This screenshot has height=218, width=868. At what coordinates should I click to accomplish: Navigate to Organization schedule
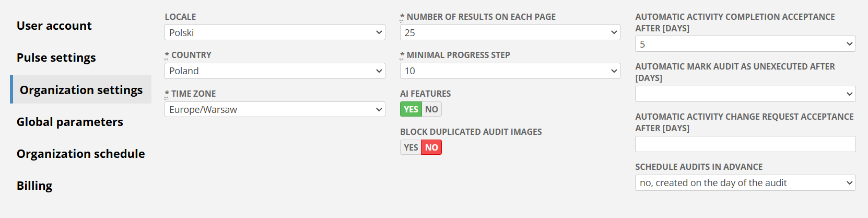pyautogui.click(x=81, y=154)
